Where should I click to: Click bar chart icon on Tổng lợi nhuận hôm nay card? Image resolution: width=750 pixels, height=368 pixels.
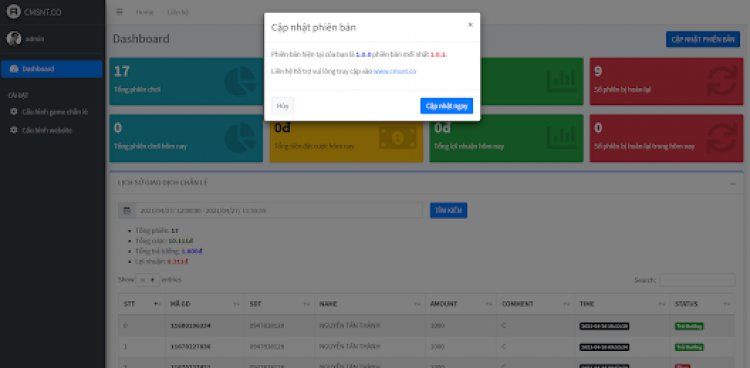click(x=562, y=137)
